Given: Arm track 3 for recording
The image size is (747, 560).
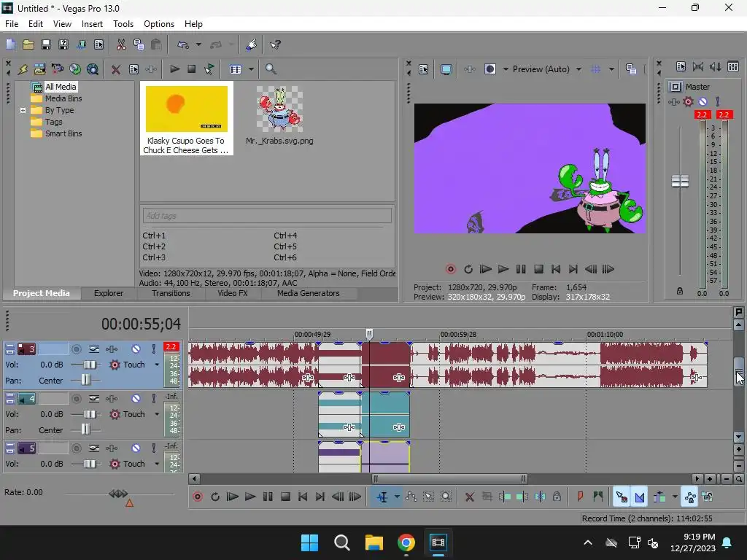Looking at the screenshot, I should 76,349.
